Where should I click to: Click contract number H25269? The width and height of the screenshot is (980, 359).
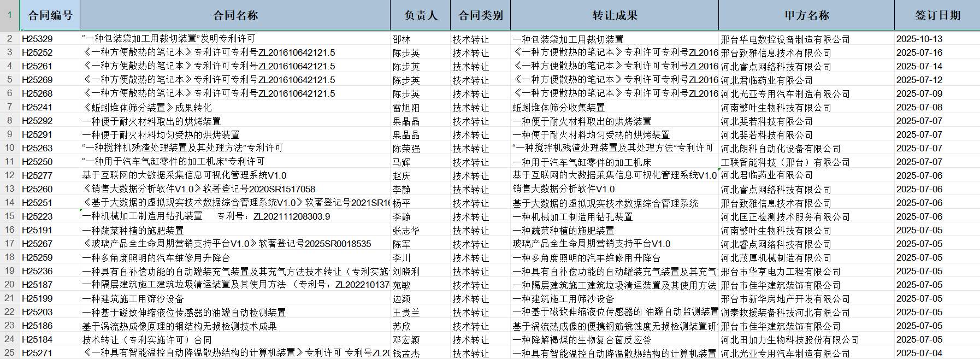(x=50, y=80)
